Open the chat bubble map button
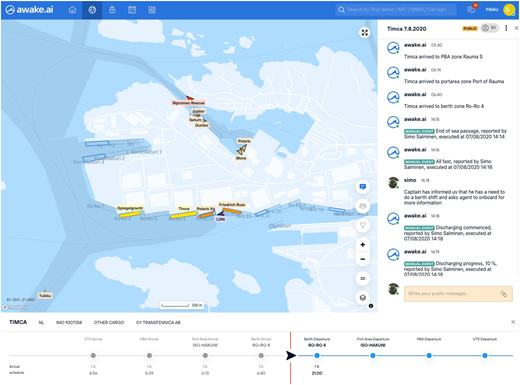 (x=363, y=187)
